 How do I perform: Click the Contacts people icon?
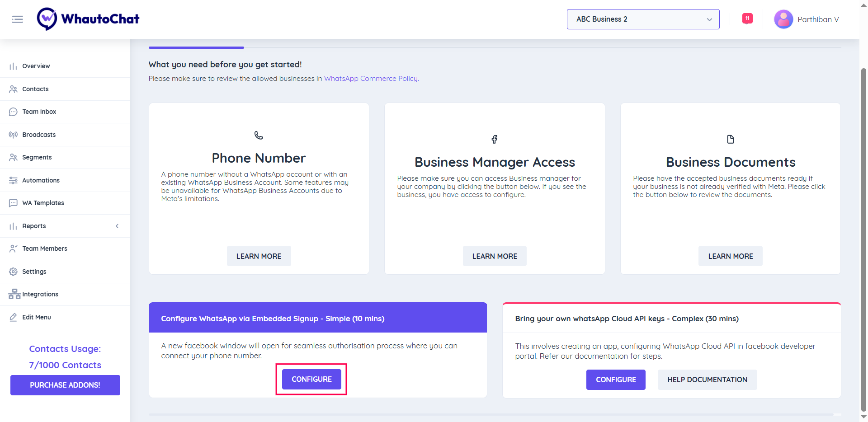[13, 89]
